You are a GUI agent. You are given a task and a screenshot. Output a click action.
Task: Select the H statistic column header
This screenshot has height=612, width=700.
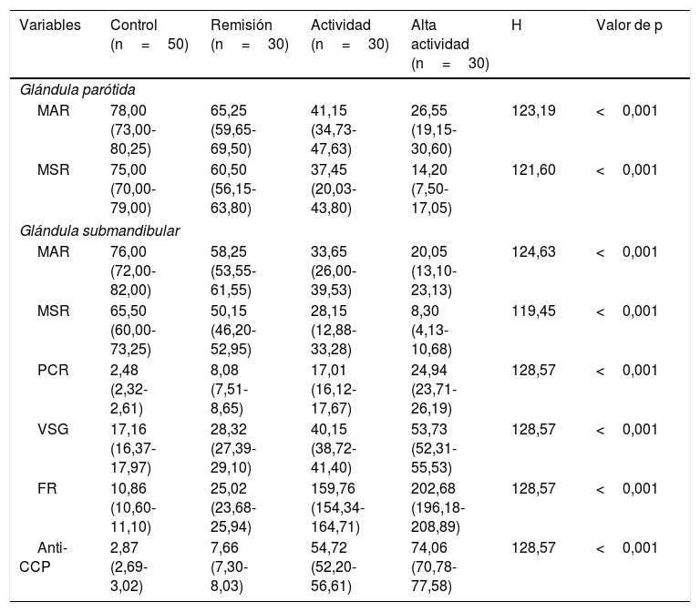point(517,25)
